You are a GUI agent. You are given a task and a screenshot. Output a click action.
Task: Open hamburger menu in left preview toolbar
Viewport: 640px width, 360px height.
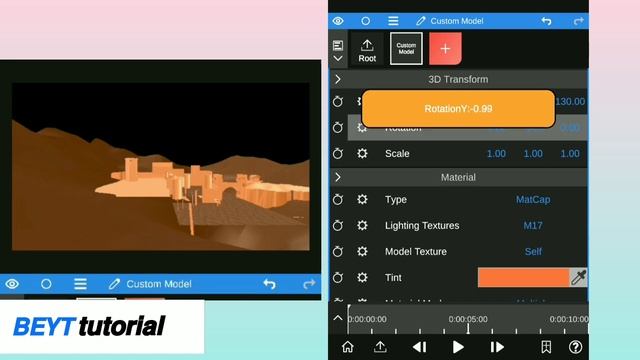click(x=80, y=284)
